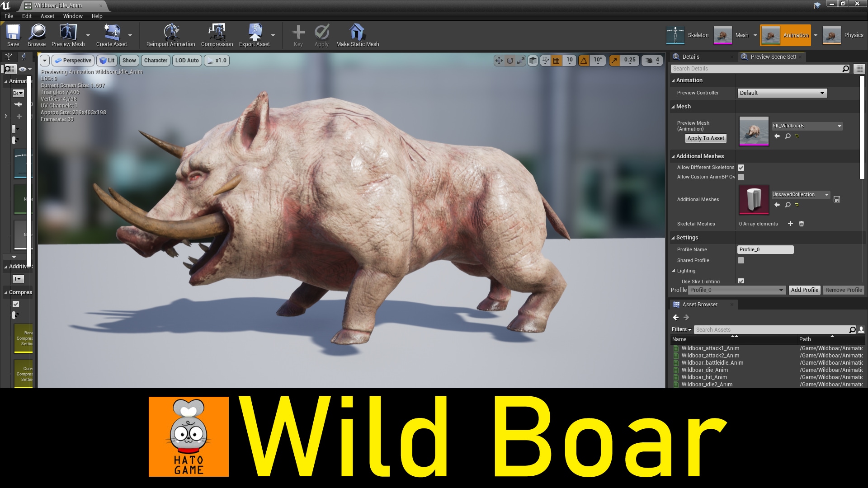Expand the LOD Auto dropdown
868x488 pixels.
point(187,60)
